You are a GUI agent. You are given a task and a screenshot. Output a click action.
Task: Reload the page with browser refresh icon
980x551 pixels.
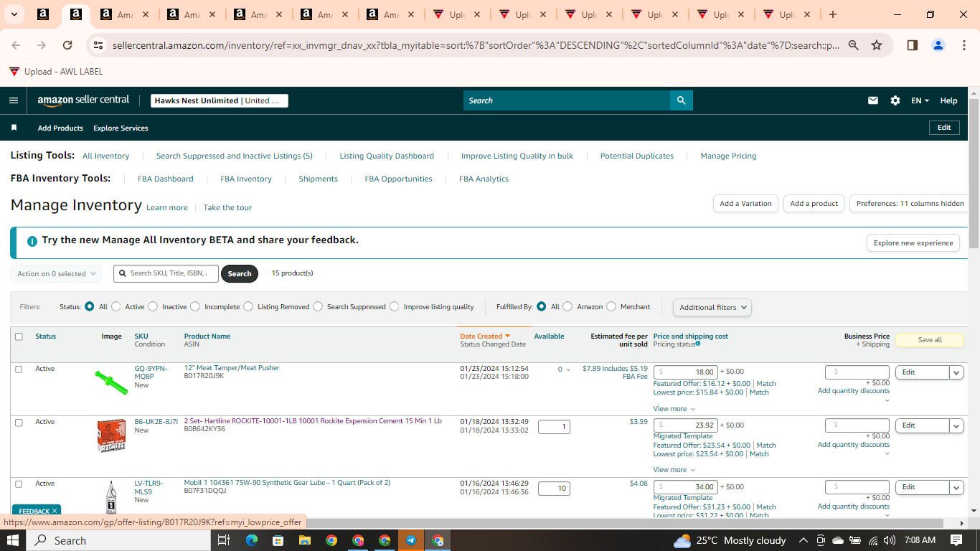tap(67, 45)
